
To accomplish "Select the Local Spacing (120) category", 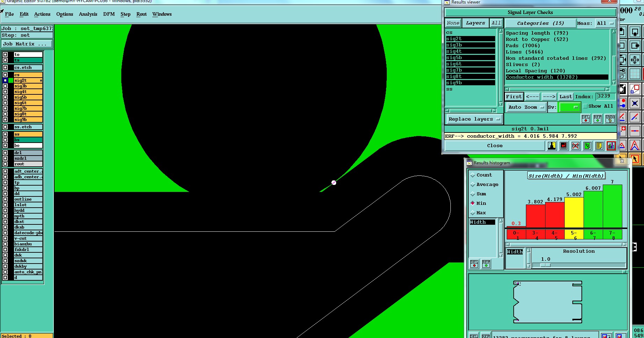I will click(x=535, y=71).
